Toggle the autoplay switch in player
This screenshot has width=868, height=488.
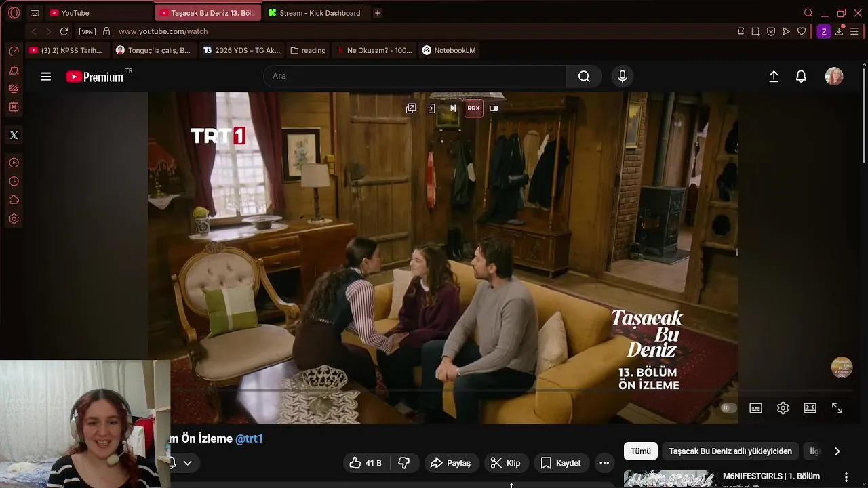click(x=728, y=408)
